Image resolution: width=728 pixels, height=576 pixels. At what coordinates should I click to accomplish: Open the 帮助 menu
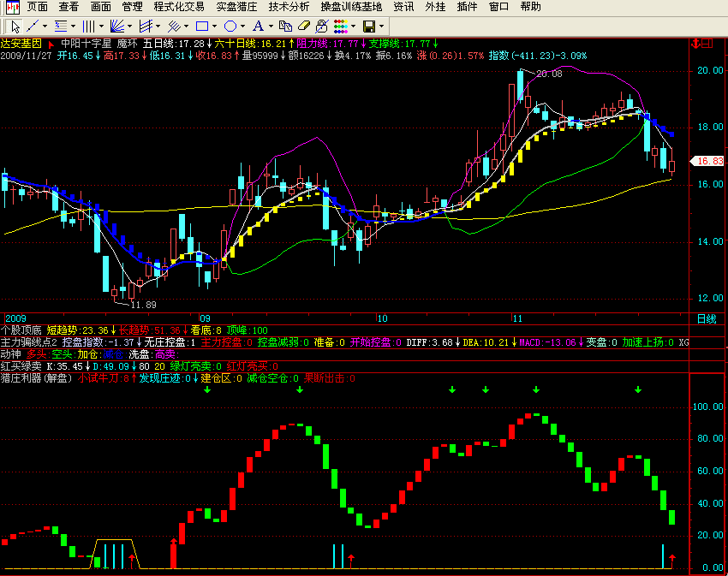pyautogui.click(x=530, y=7)
